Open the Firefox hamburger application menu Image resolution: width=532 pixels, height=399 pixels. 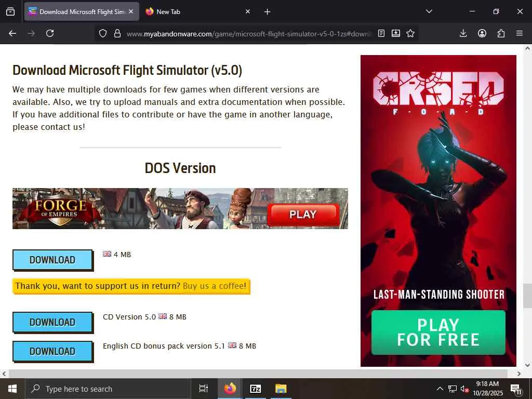tap(520, 33)
